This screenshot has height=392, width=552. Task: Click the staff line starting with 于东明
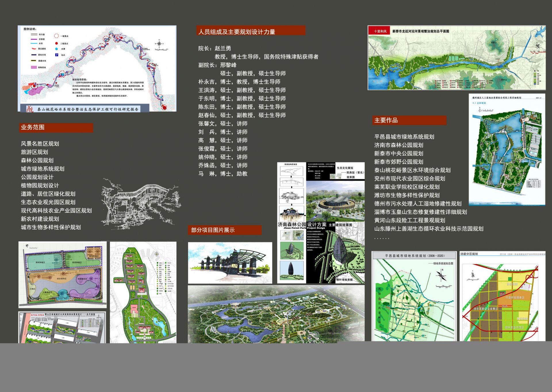242,98
